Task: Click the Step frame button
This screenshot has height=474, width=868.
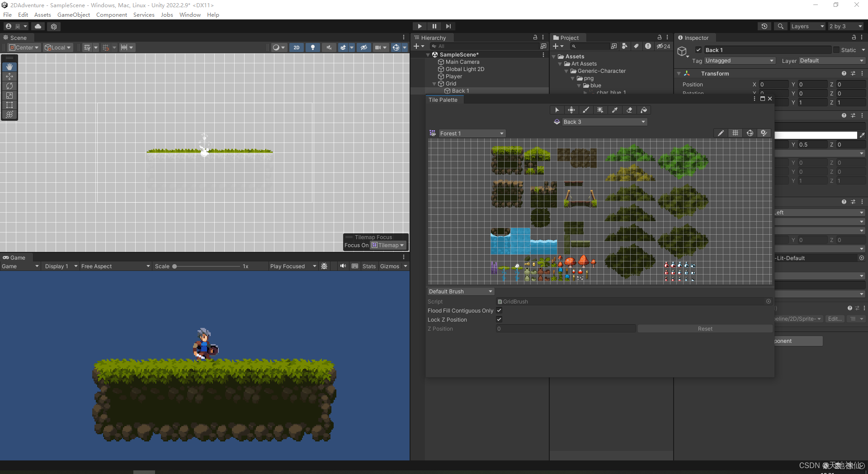Action: tap(448, 26)
